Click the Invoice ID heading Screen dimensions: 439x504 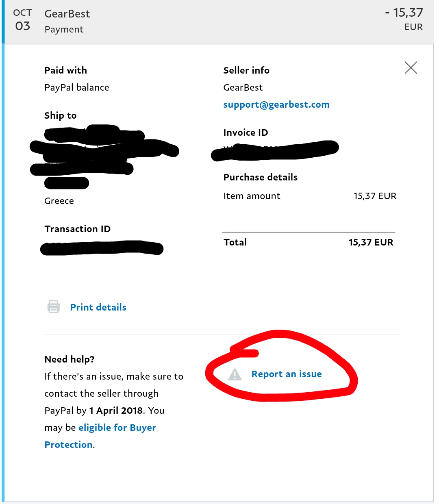(x=246, y=133)
